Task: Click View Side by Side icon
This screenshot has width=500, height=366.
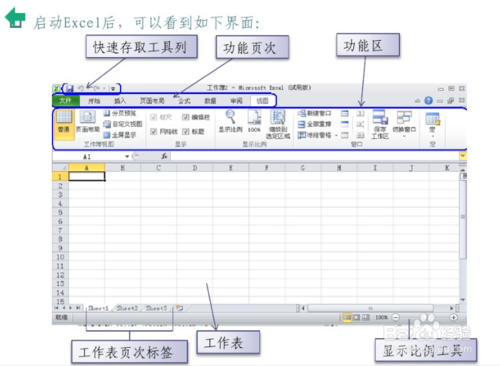Action: [x=360, y=113]
